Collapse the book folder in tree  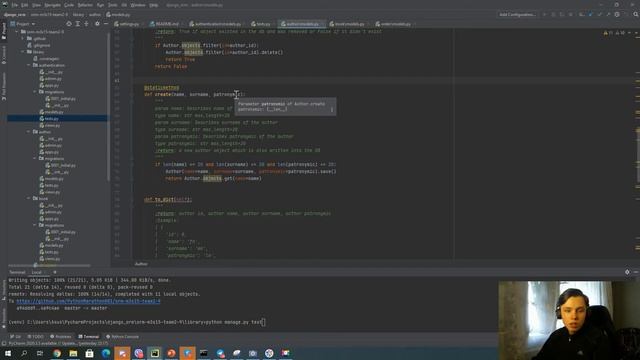click(29, 198)
